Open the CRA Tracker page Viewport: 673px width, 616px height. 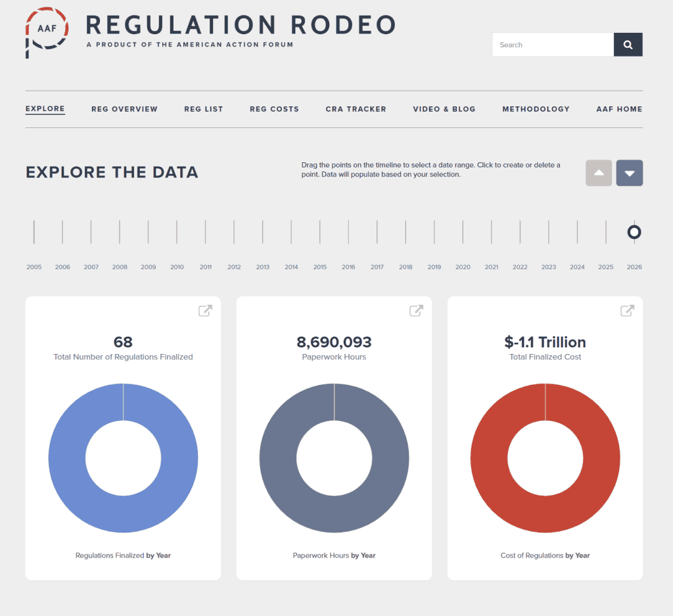click(x=356, y=109)
